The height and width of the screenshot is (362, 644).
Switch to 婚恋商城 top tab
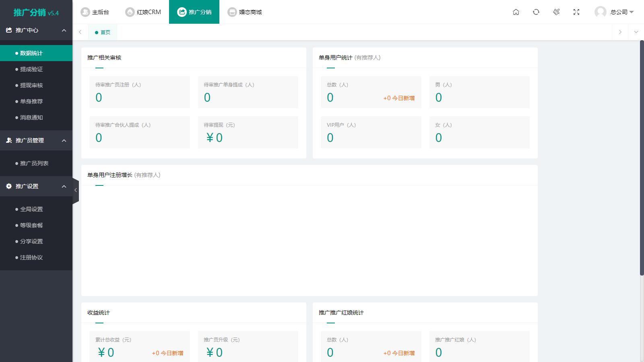[x=245, y=12]
